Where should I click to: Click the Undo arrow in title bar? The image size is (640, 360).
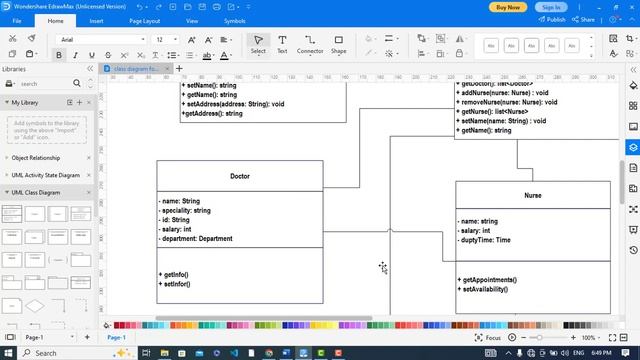pos(140,7)
